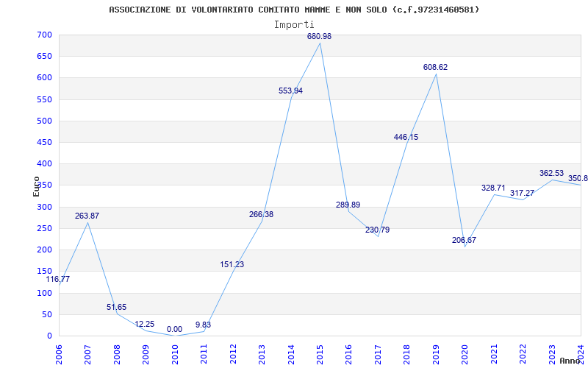Click the 51.65 value label
588x368 pixels.
pyautogui.click(x=117, y=307)
